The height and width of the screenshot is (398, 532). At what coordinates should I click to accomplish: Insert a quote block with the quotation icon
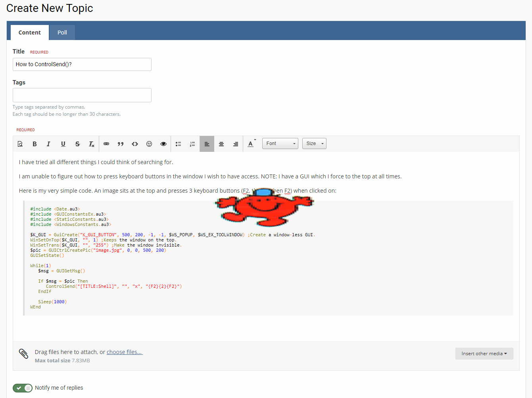[121, 144]
